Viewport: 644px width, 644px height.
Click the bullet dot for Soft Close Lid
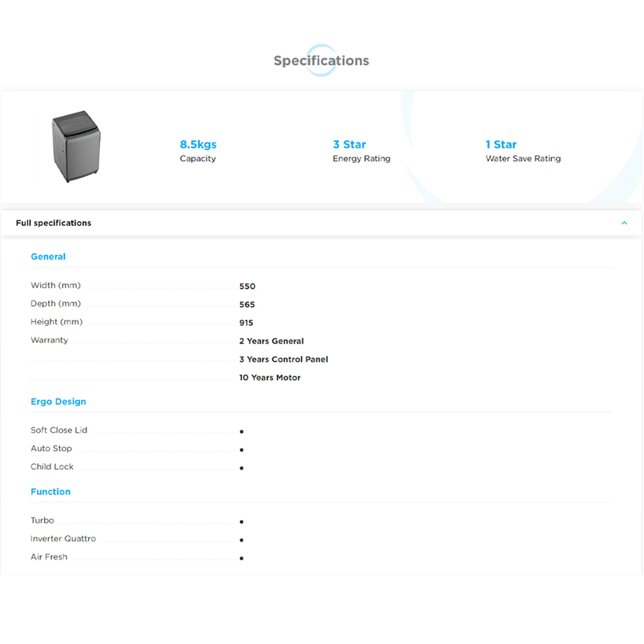(241, 432)
